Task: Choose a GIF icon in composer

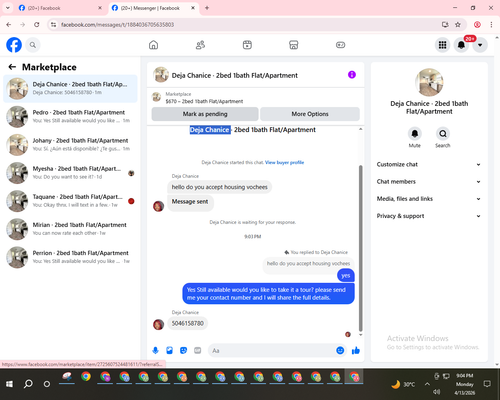Action: tap(198, 350)
